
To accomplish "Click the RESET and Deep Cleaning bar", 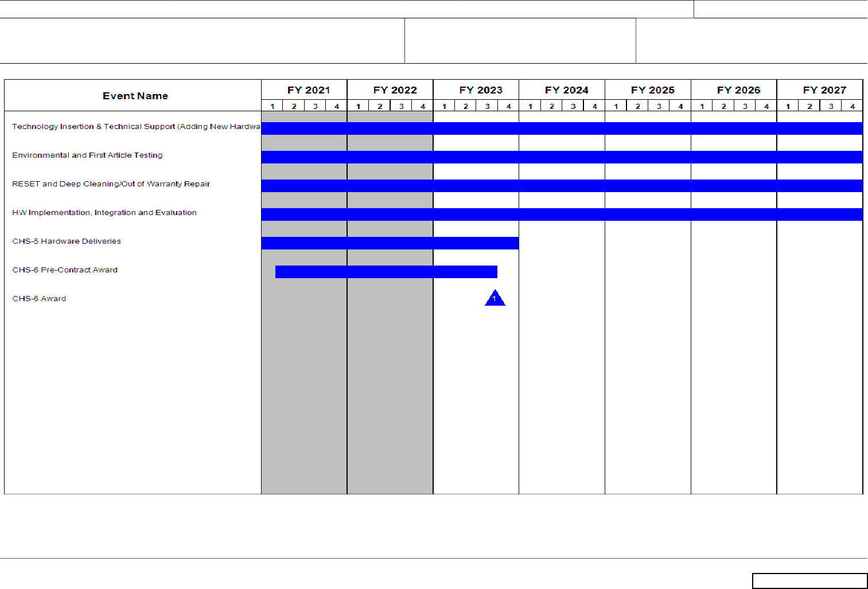I will click(562, 186).
